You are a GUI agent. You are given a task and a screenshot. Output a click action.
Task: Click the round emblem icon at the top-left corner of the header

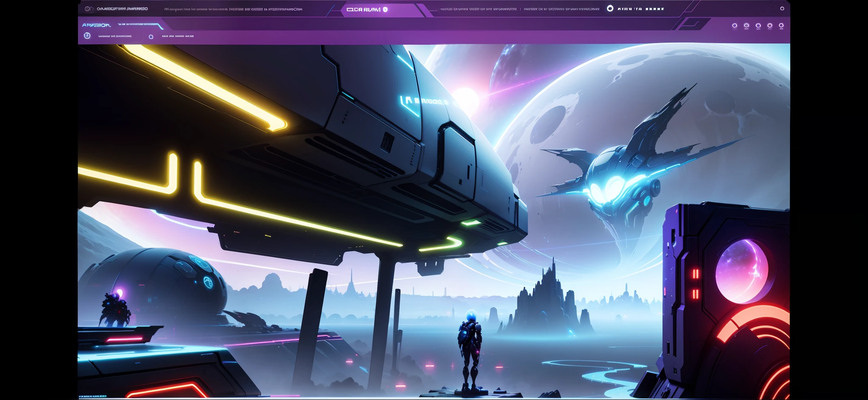click(x=87, y=8)
